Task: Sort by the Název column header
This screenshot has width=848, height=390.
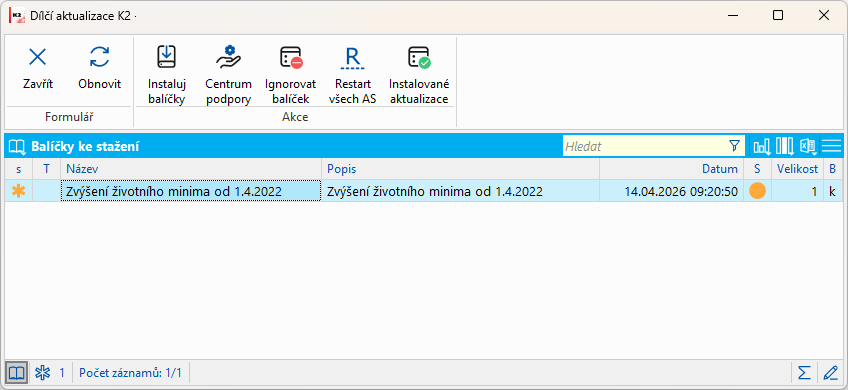Action: coord(190,169)
